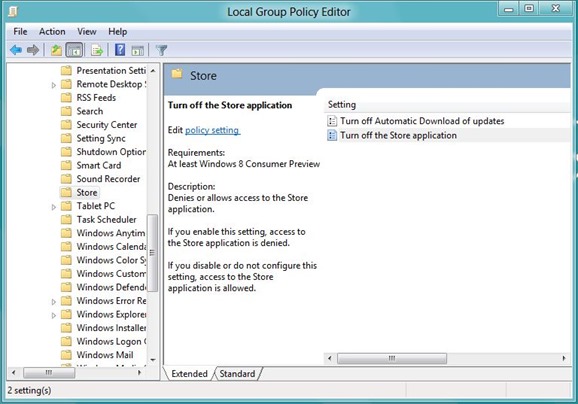Select Windows Calendar in the tree
The image size is (578, 404).
(x=111, y=247)
